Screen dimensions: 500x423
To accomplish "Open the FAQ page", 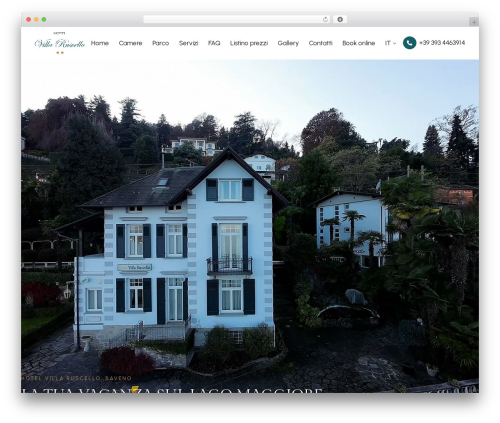I will [x=214, y=43].
